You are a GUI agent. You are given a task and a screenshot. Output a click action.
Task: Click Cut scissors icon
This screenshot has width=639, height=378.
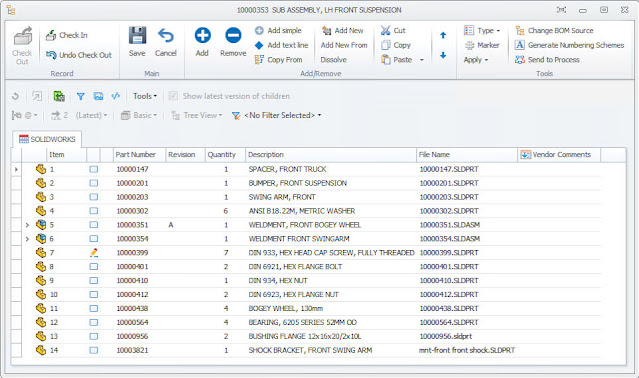pos(386,31)
